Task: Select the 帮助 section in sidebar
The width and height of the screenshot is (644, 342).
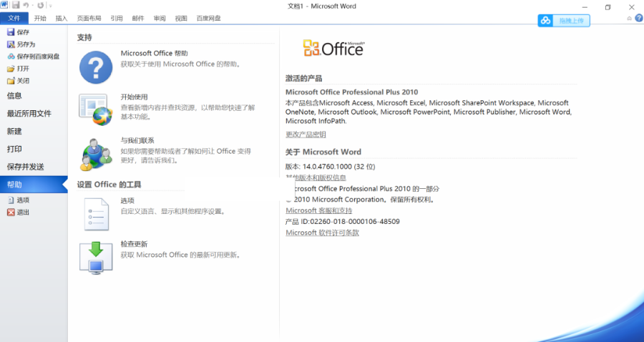Action: (x=34, y=185)
